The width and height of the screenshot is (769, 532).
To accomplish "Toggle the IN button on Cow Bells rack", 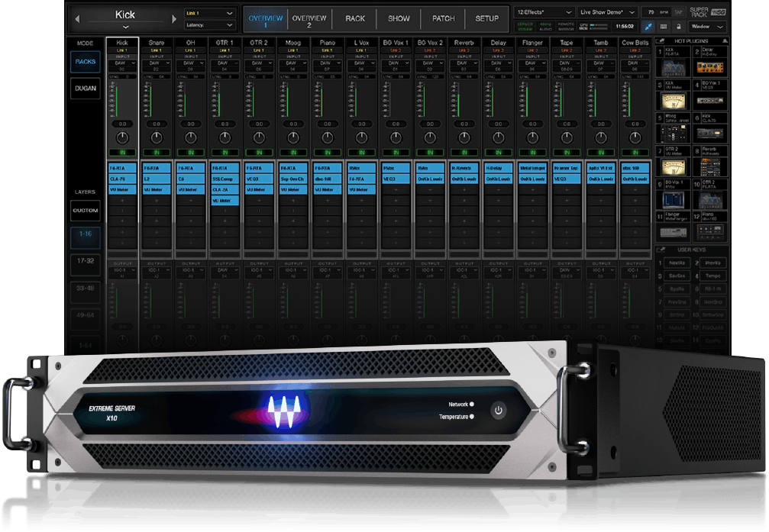I will point(635,153).
